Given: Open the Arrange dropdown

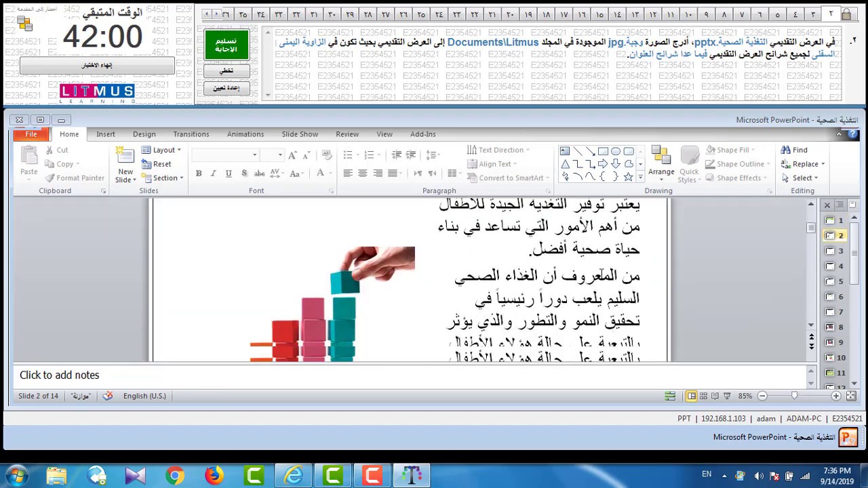Looking at the screenshot, I should click(661, 164).
